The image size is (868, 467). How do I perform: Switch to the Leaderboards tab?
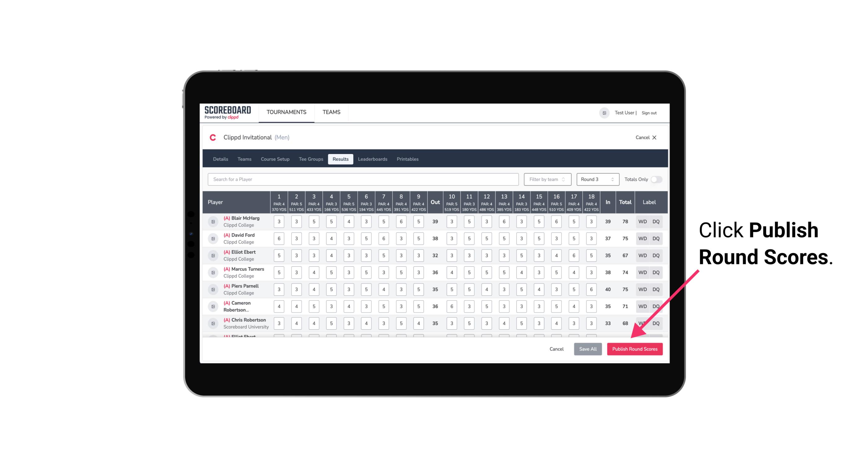coord(372,159)
